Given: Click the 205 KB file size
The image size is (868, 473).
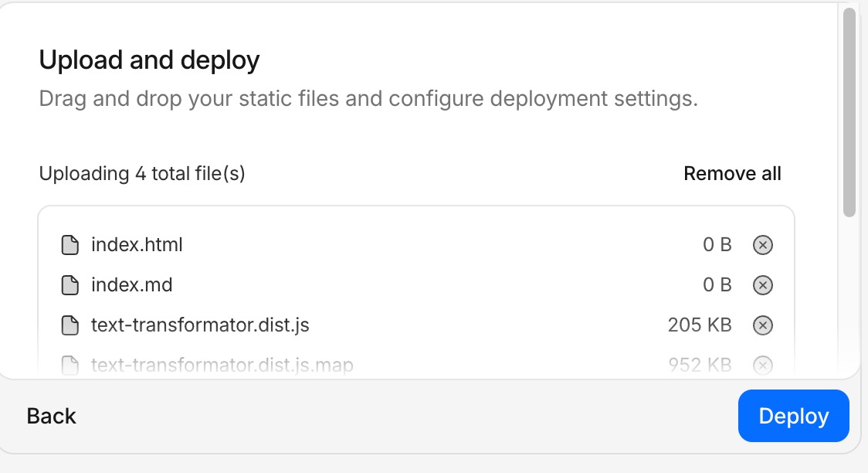Looking at the screenshot, I should pyautogui.click(x=700, y=325).
